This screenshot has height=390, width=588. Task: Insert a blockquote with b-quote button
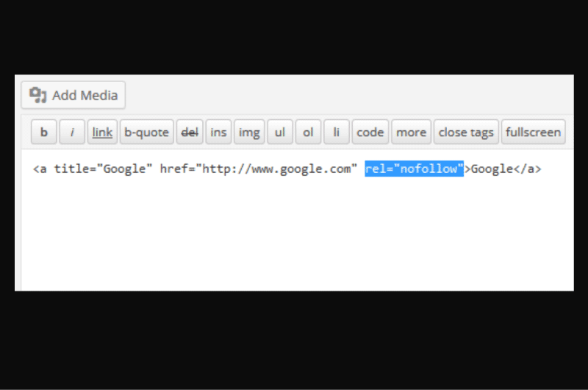[146, 132]
